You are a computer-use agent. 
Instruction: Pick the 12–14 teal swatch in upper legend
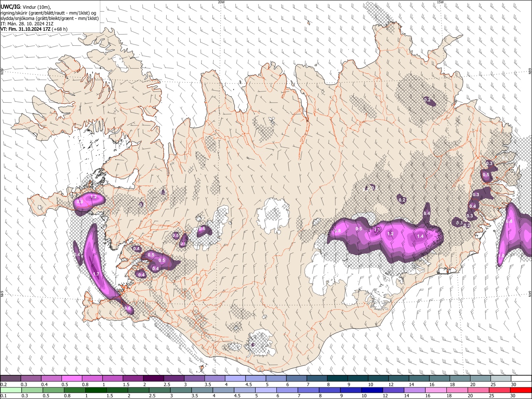point(399,379)
